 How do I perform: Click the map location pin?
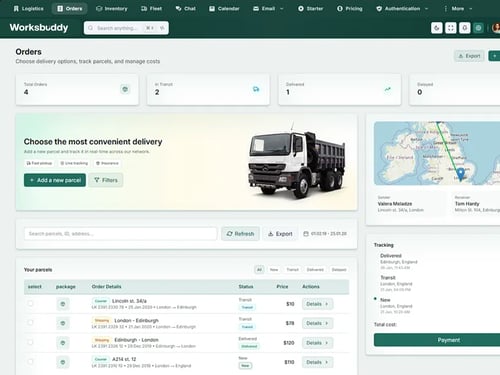point(460,174)
